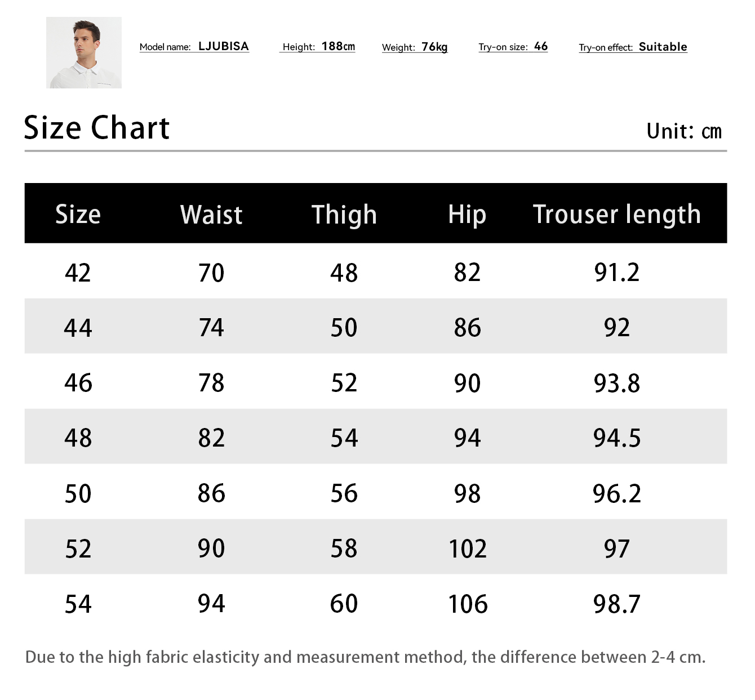
Task: Select the hip value 102
Action: [468, 549]
